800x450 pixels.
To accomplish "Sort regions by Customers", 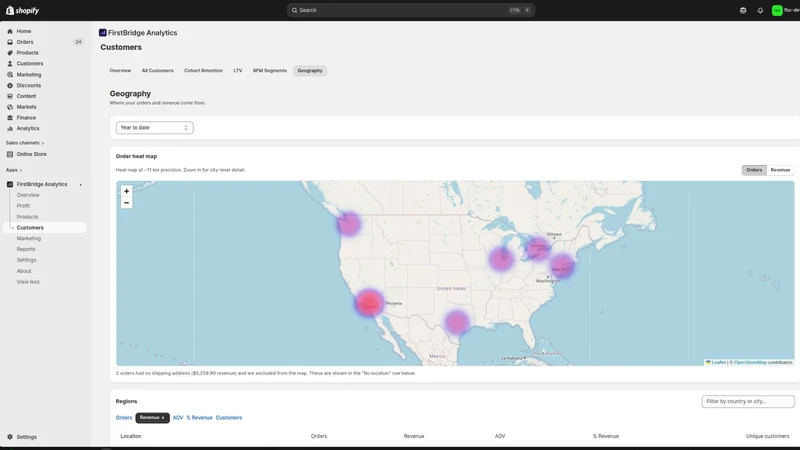I will pos(229,417).
